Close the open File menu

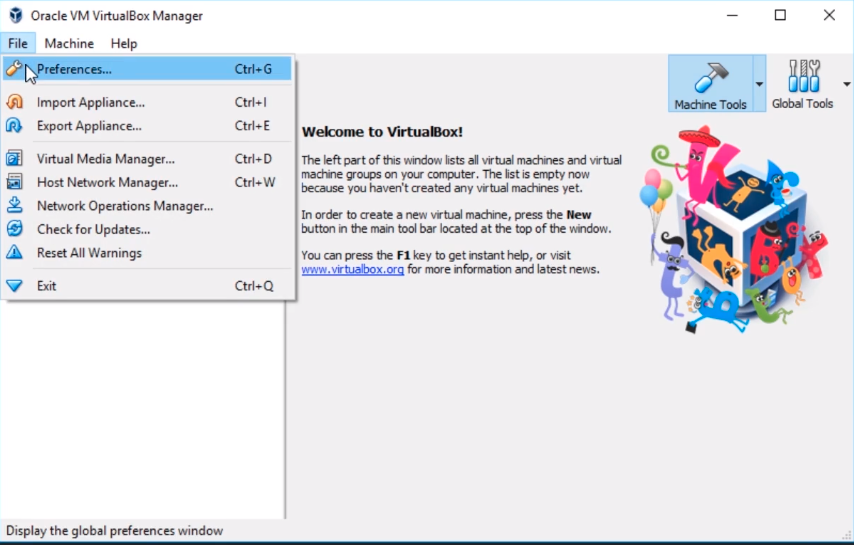(18, 43)
